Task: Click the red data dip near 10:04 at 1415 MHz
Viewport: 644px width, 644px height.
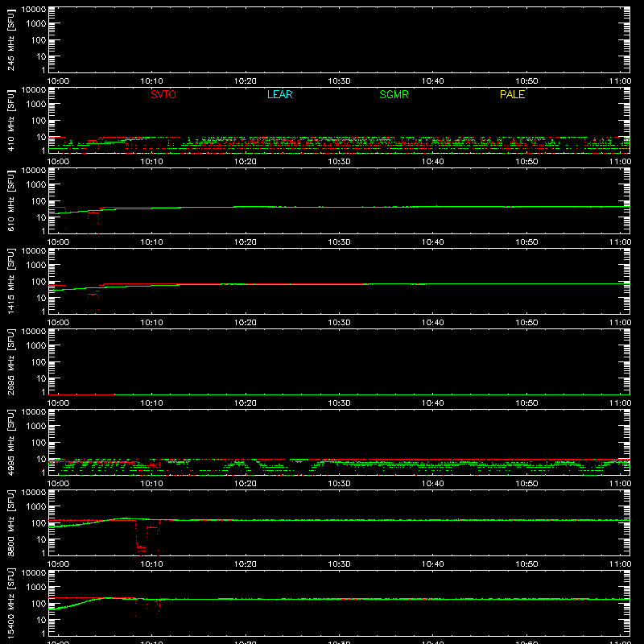Action: pyautogui.click(x=93, y=303)
